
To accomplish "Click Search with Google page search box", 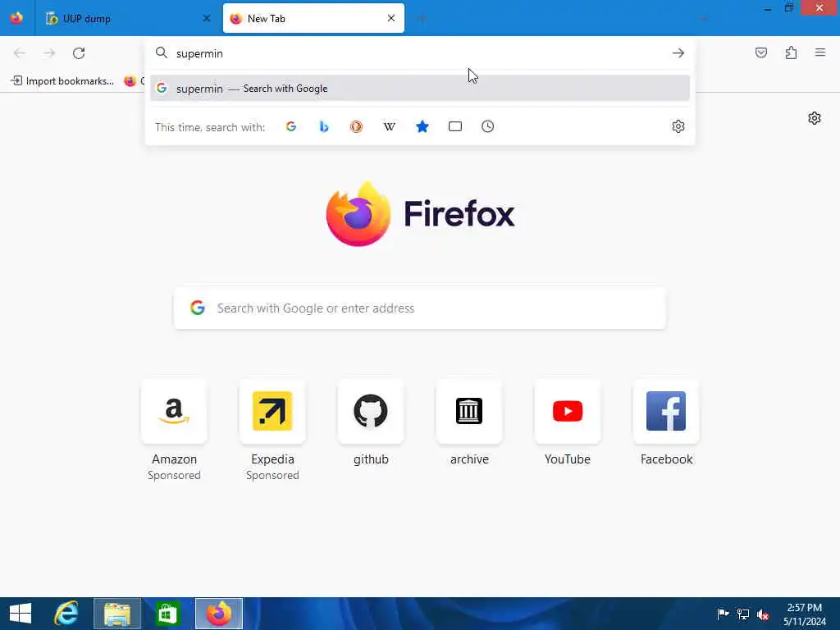I will click(x=420, y=308).
